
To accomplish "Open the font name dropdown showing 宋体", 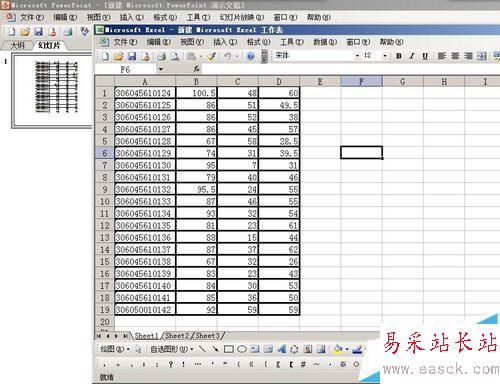I will [357, 56].
